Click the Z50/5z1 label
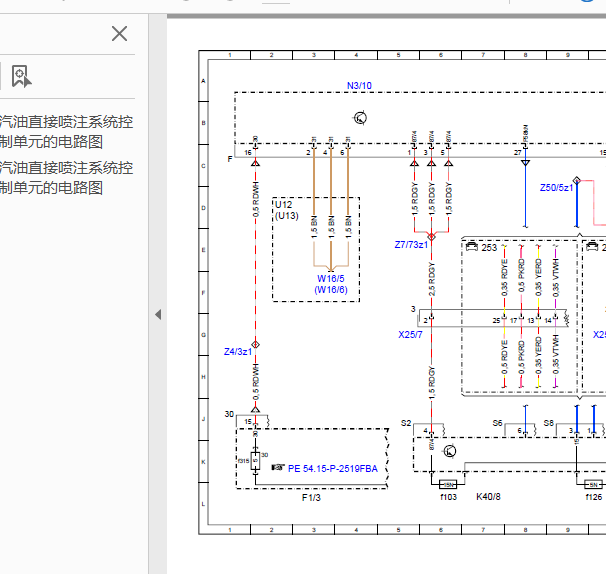The width and height of the screenshot is (606, 574). [x=556, y=188]
